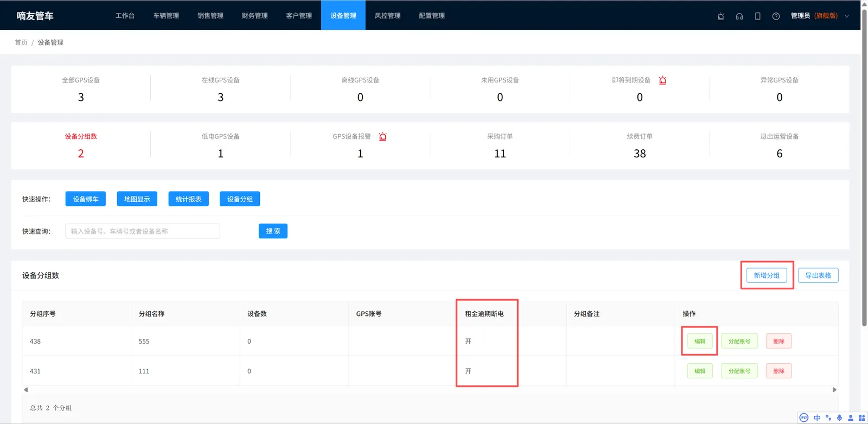The image size is (868, 424).
Task: Click the 设备绑车 quick action button
Action: [86, 199]
